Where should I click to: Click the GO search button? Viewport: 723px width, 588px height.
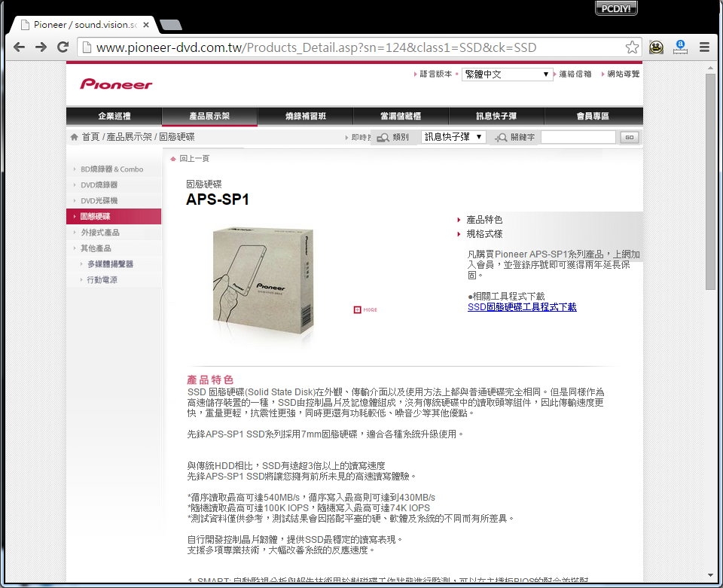[630, 137]
